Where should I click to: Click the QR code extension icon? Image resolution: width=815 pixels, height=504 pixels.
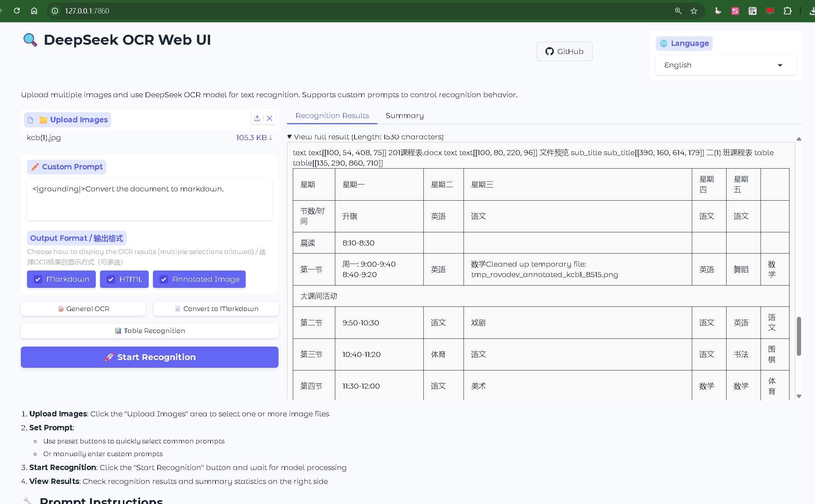click(752, 11)
